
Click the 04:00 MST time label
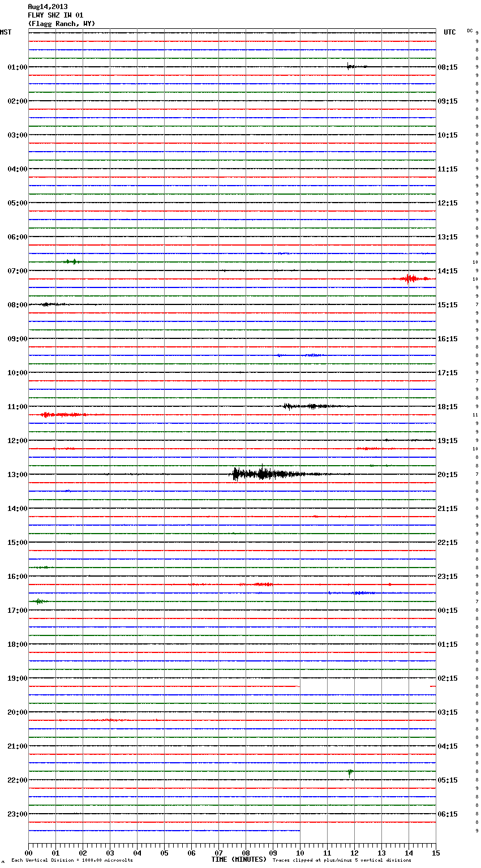(17, 169)
